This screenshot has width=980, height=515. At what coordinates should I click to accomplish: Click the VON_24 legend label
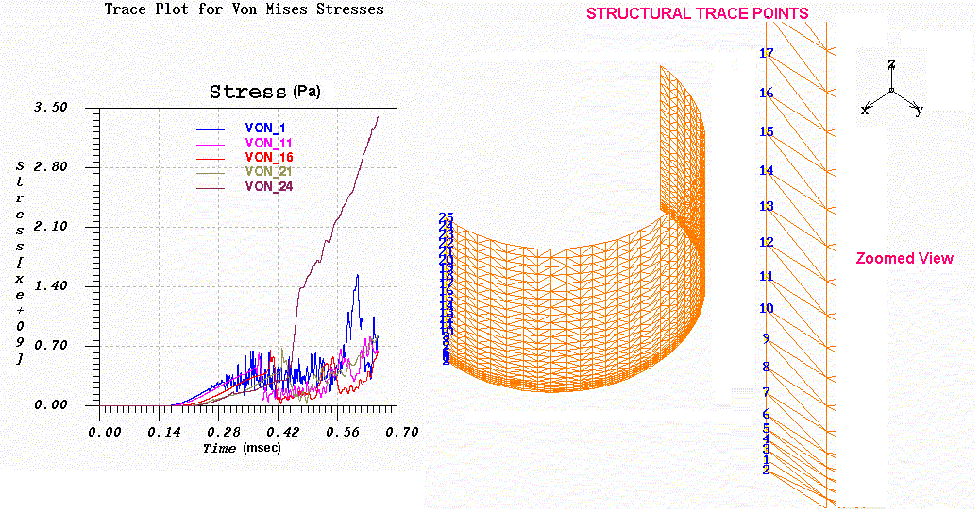(x=269, y=186)
